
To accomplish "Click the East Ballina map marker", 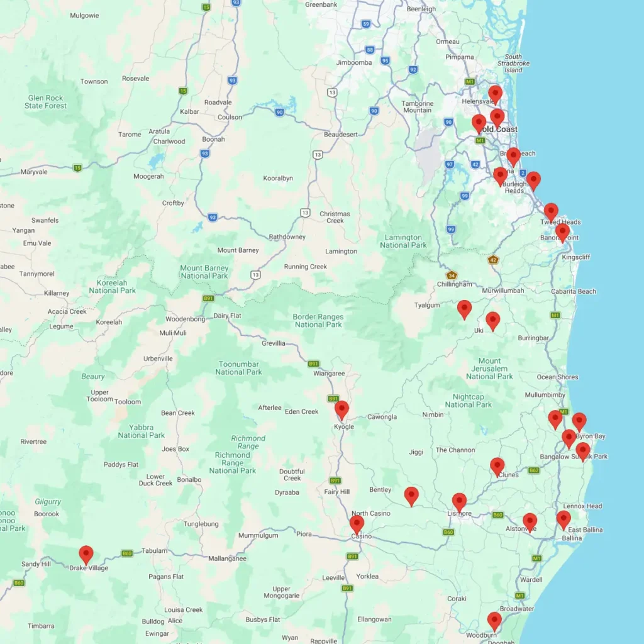I will [x=563, y=519].
